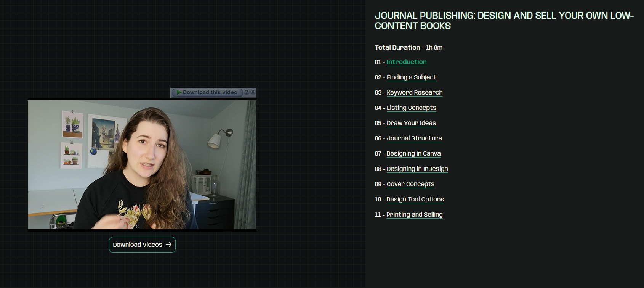Viewport: 644px width, 288px height.
Task: Click the Journal Publishing course title
Action: click(504, 21)
